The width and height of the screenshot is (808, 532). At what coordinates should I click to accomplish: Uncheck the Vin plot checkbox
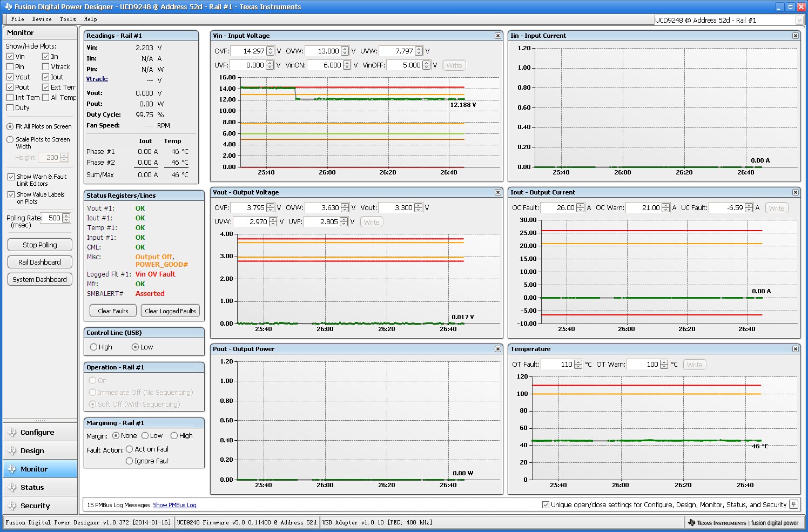point(10,57)
